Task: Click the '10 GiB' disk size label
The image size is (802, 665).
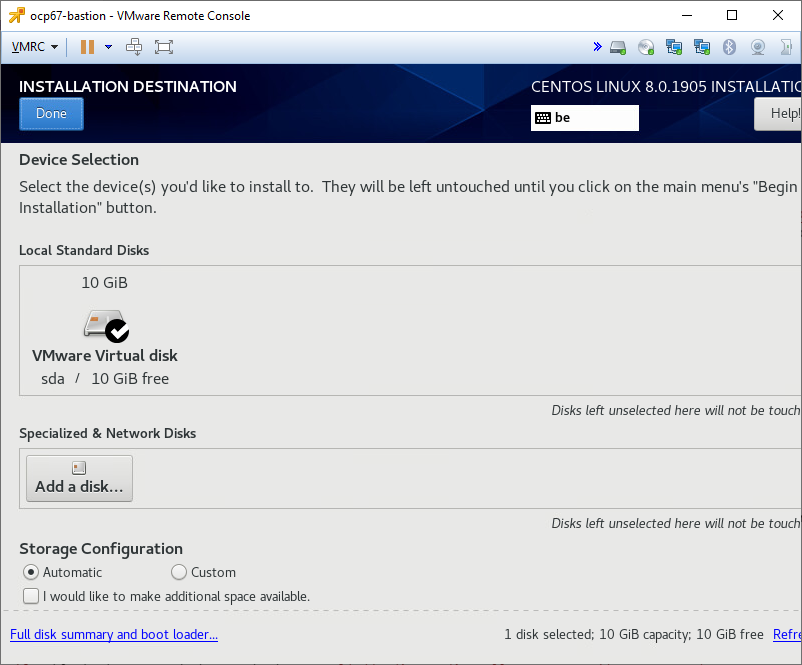Action: click(104, 282)
